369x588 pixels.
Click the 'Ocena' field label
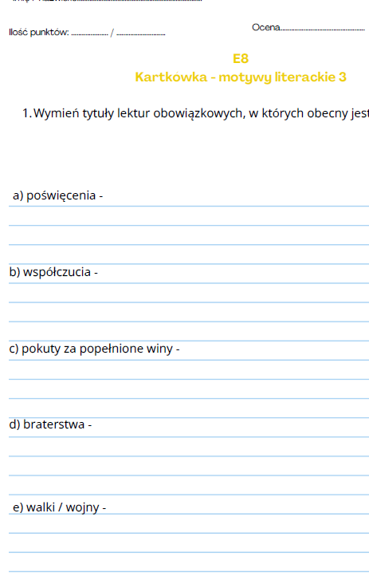tap(266, 27)
